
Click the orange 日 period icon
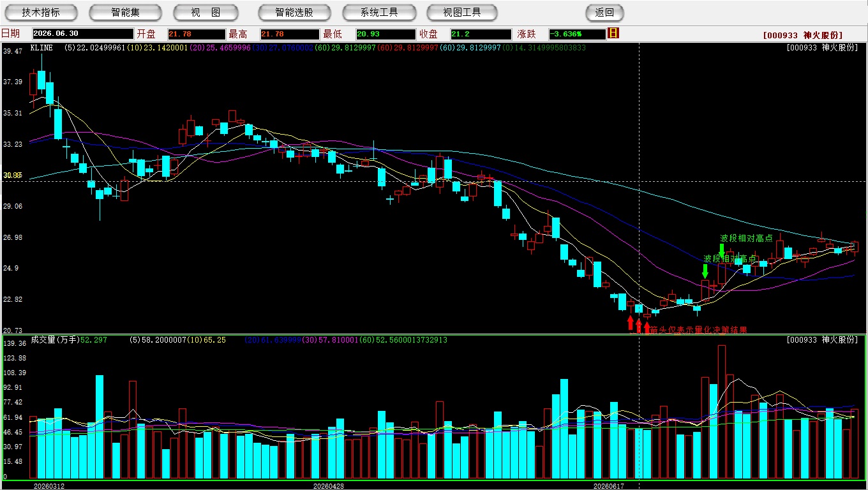click(613, 33)
